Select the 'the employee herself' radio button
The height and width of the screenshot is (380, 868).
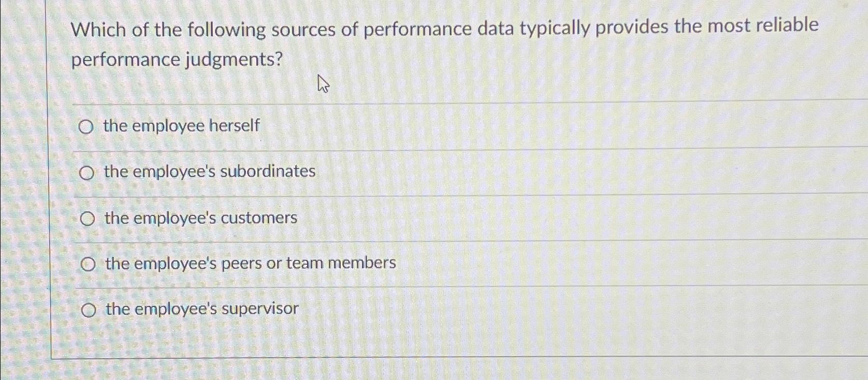click(x=86, y=126)
